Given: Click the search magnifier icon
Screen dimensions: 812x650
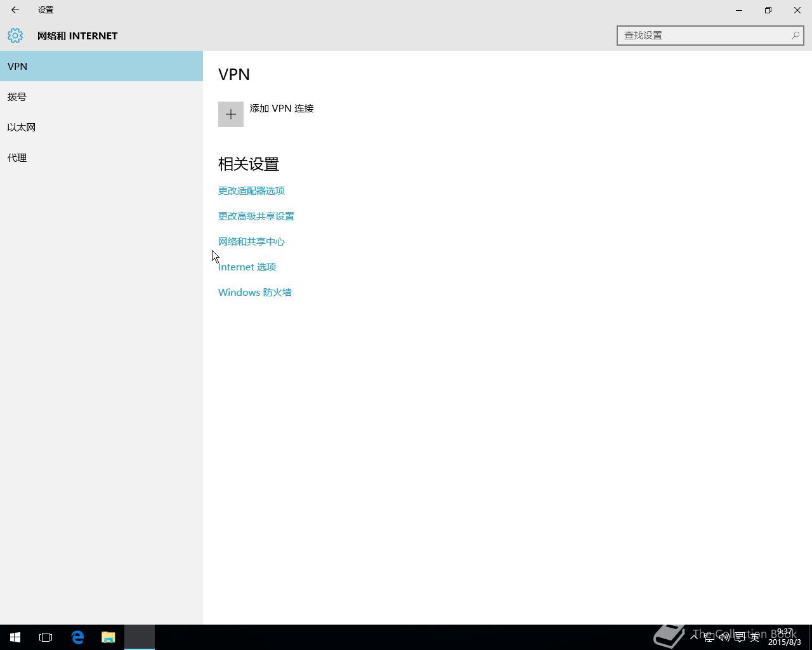Looking at the screenshot, I should click(795, 36).
